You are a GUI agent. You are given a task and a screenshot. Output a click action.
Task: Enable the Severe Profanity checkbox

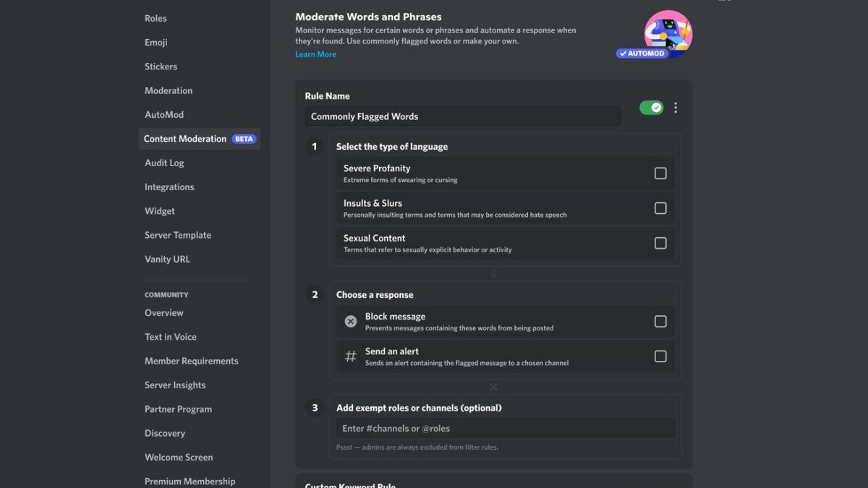(x=660, y=173)
